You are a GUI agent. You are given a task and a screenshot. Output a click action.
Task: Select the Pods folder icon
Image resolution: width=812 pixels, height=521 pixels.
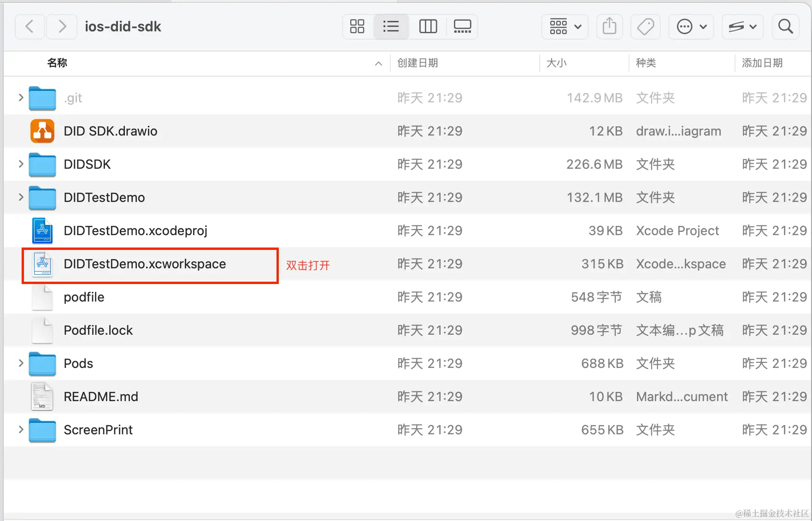[x=42, y=364]
